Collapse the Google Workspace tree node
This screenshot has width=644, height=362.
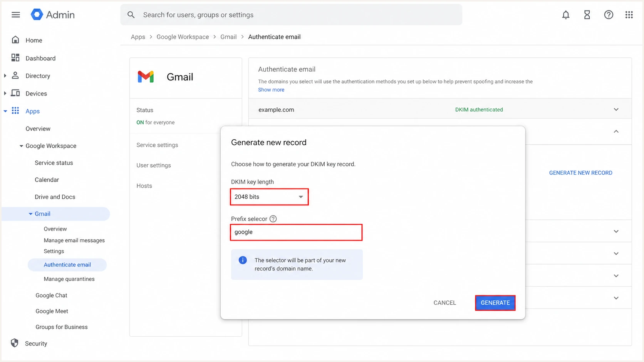(x=21, y=146)
